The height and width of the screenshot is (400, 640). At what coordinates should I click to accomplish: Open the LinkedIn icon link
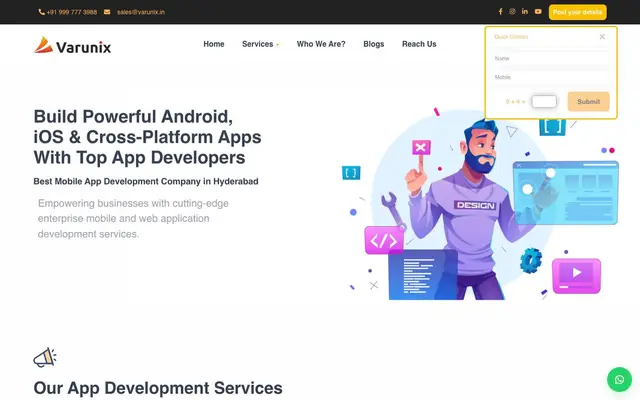point(525,11)
